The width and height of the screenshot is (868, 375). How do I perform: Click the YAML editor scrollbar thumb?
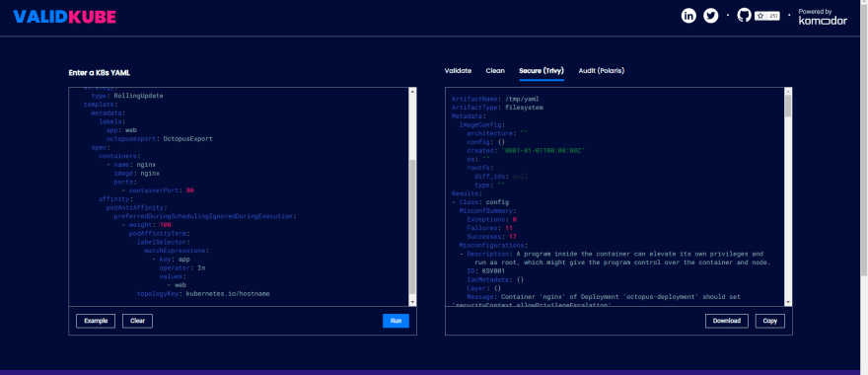[412, 228]
